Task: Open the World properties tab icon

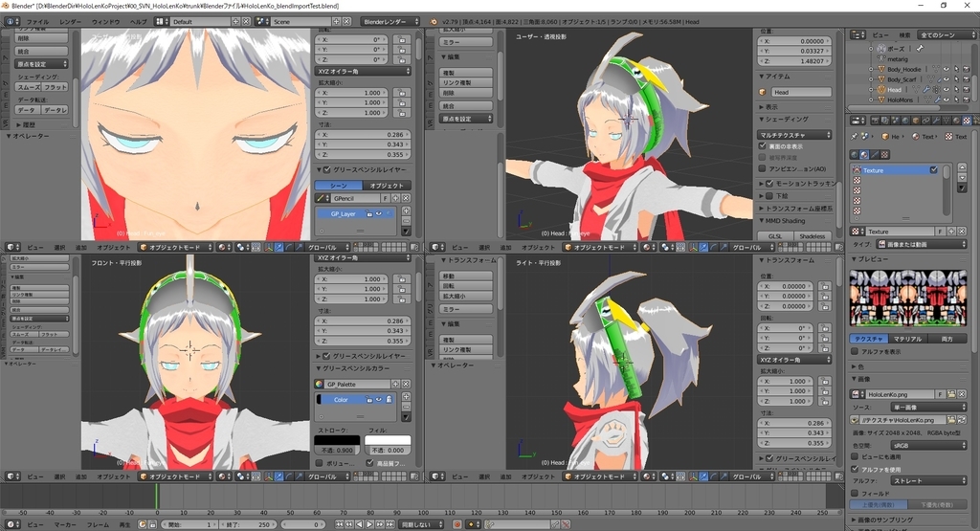Action: click(905, 121)
